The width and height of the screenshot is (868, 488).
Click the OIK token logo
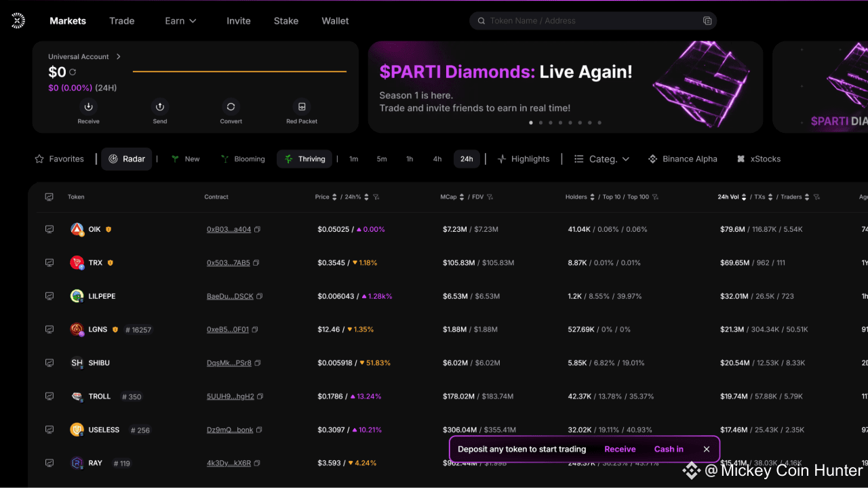77,229
